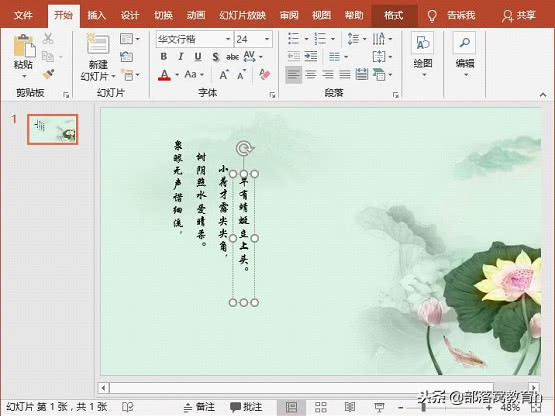Click the Columns icon

click(334, 57)
